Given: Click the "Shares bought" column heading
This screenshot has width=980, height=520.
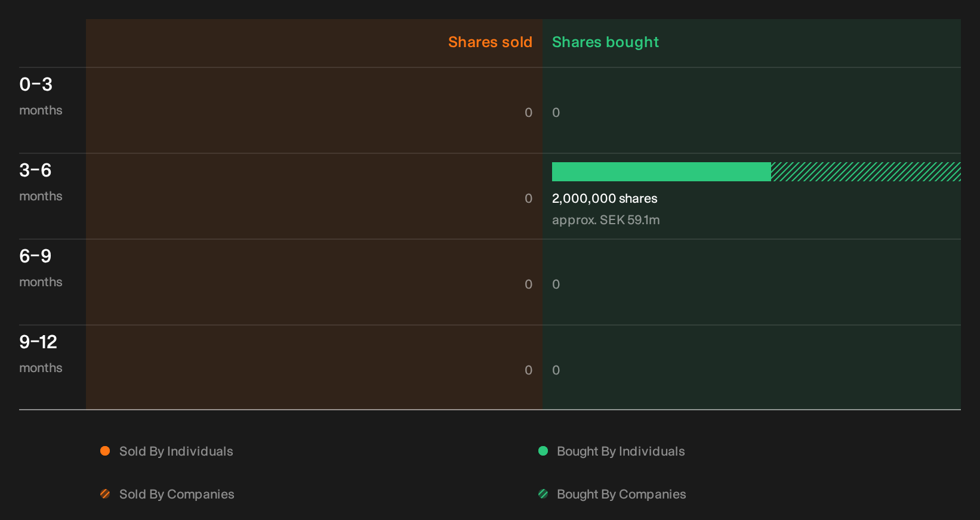Looking at the screenshot, I should 605,42.
